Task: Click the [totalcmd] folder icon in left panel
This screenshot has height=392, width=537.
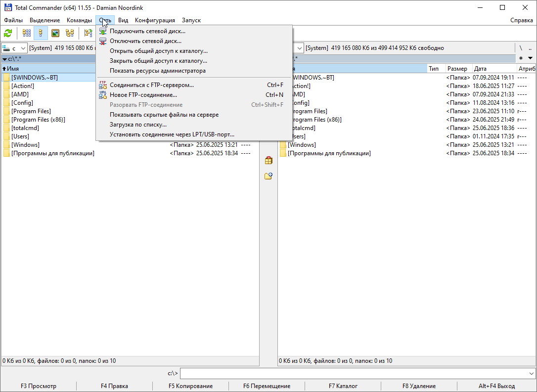Action: click(6, 128)
